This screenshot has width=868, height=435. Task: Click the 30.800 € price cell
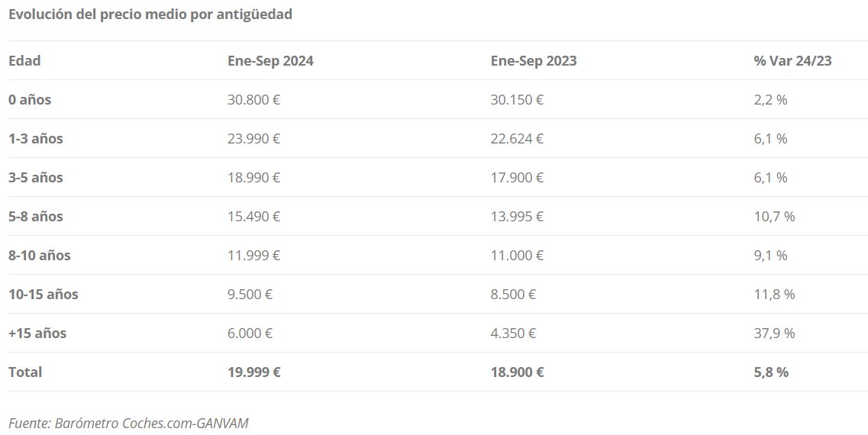(x=254, y=100)
